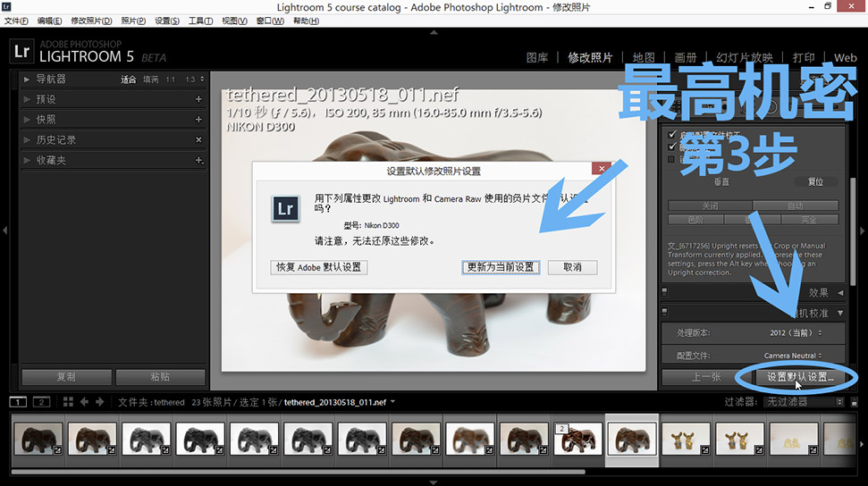Image resolution: width=868 pixels, height=486 pixels.
Task: Hide the top module picker with arrow
Action: pyautogui.click(x=434, y=33)
